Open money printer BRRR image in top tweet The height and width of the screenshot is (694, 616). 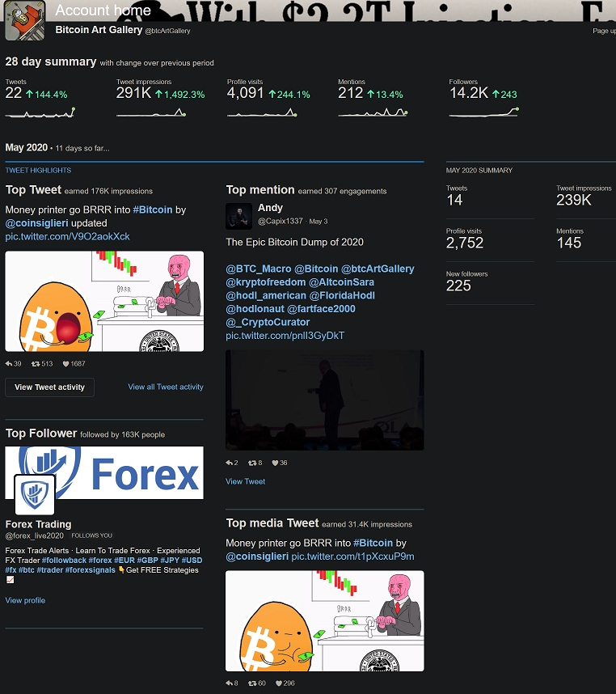coord(104,302)
